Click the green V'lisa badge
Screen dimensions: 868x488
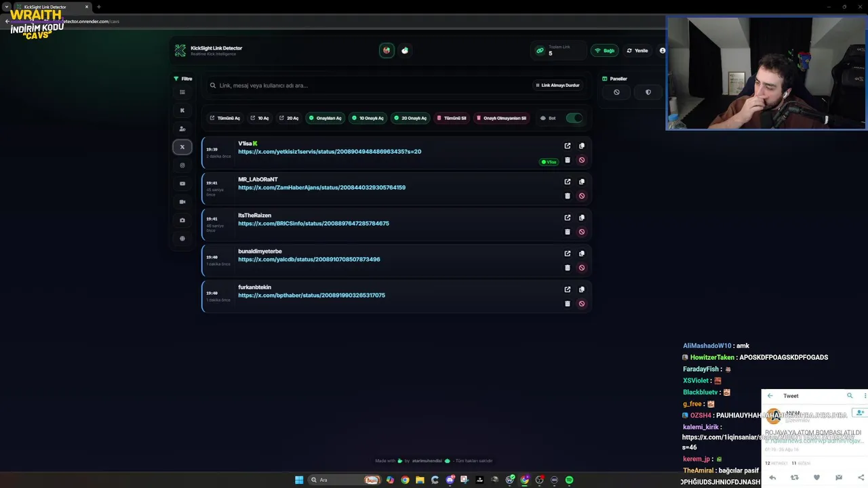point(548,162)
